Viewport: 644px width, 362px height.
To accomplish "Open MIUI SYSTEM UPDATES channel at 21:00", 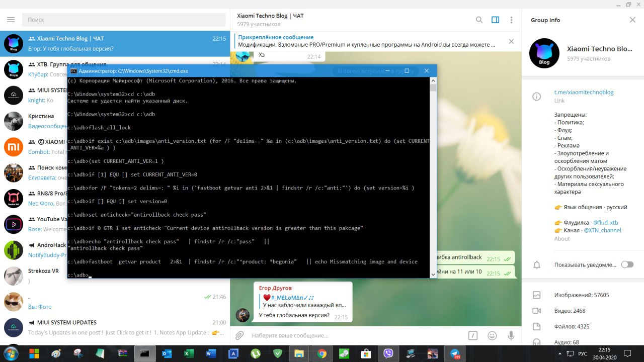I will click(115, 327).
